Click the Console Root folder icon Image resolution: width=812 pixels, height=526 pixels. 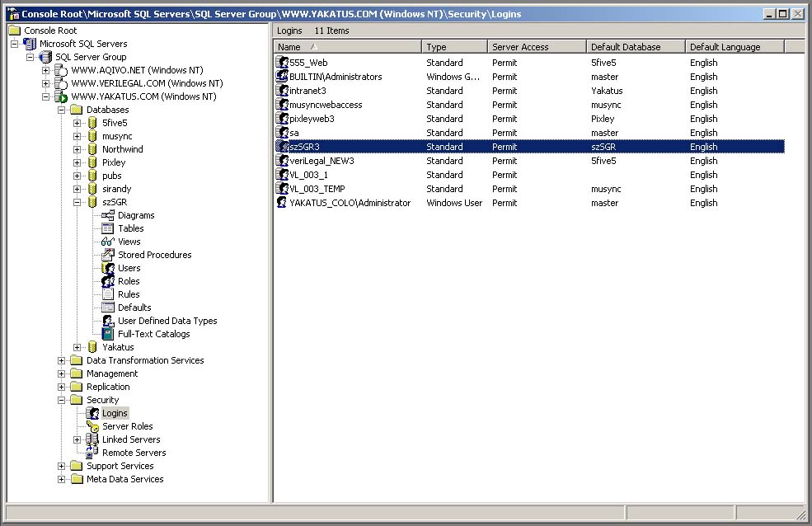click(x=15, y=31)
